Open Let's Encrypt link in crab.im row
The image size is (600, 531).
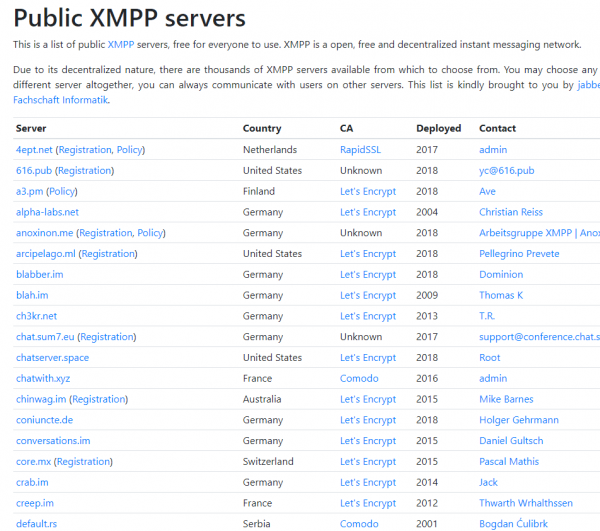368,483
